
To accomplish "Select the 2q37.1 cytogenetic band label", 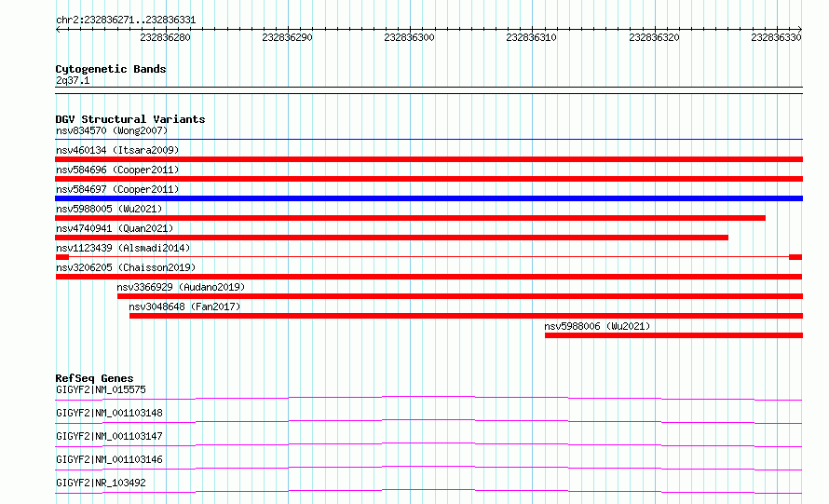I will tap(73, 80).
